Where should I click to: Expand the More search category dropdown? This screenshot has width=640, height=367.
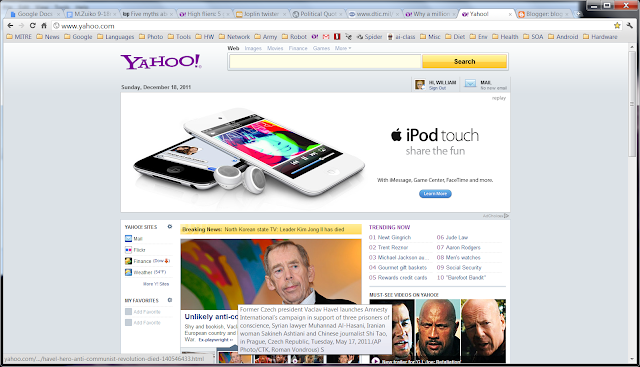coord(343,48)
